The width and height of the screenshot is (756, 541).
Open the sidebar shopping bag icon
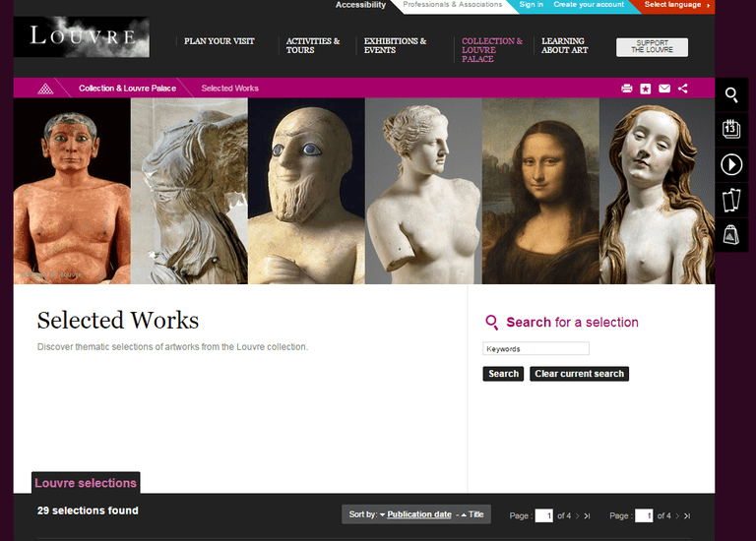(x=731, y=235)
